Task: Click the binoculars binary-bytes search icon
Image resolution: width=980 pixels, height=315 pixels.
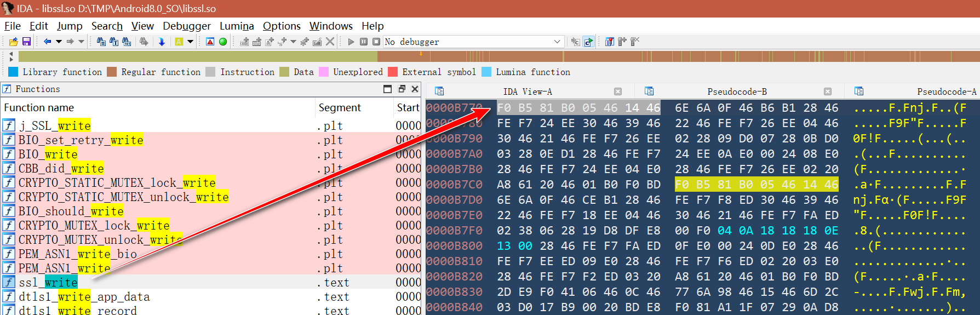Action: point(127,42)
